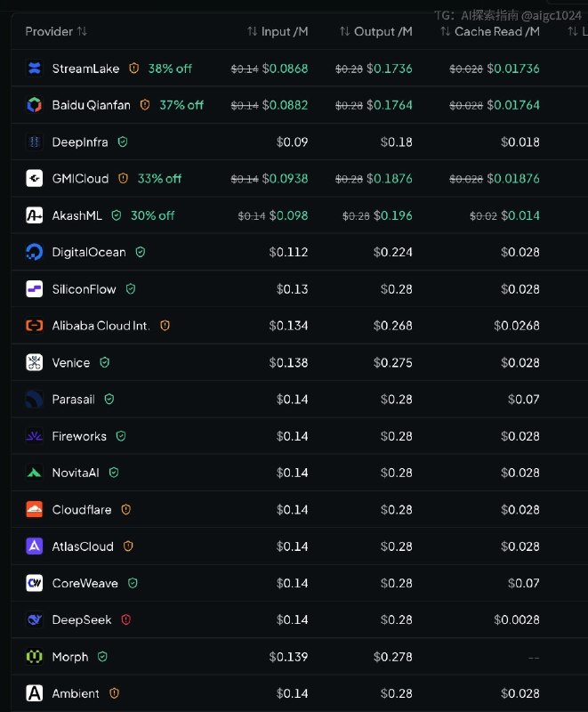Image resolution: width=588 pixels, height=712 pixels.
Task: Click DeepInfra's $0.018 cache read price
Action: tap(520, 142)
